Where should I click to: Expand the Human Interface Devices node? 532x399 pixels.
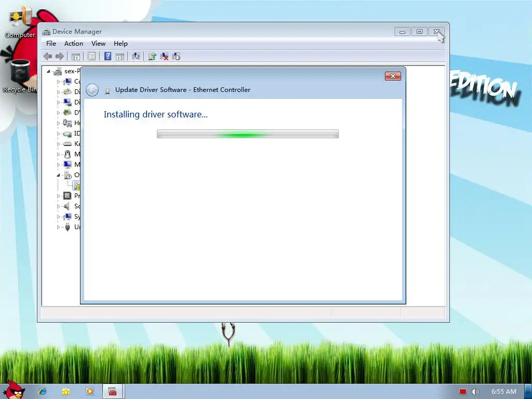pos(58,123)
